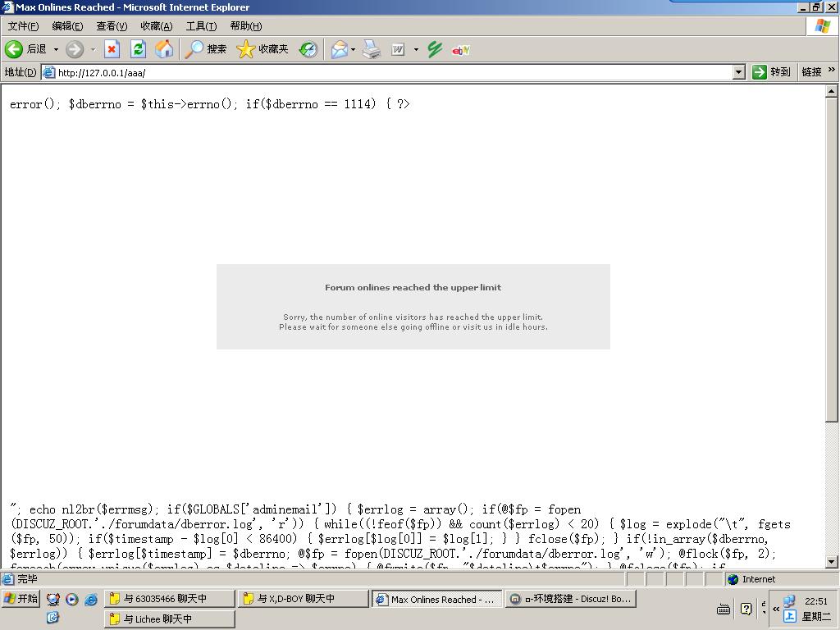Screen dimensions: 840x630
Task: Open Favorites (收藏夹) star button
Action: 262,49
